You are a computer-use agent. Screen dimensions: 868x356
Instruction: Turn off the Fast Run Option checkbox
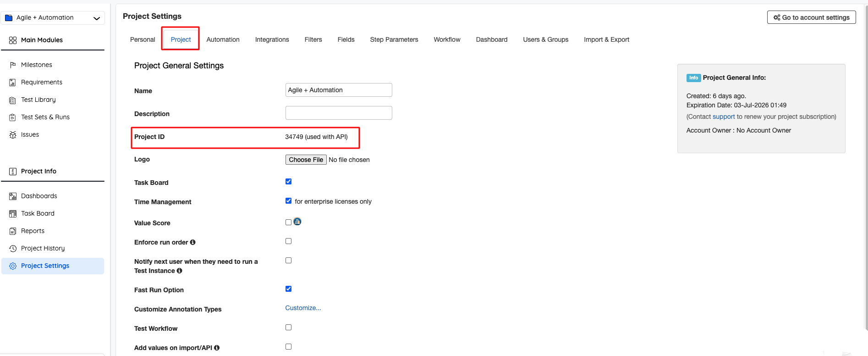[x=288, y=289]
